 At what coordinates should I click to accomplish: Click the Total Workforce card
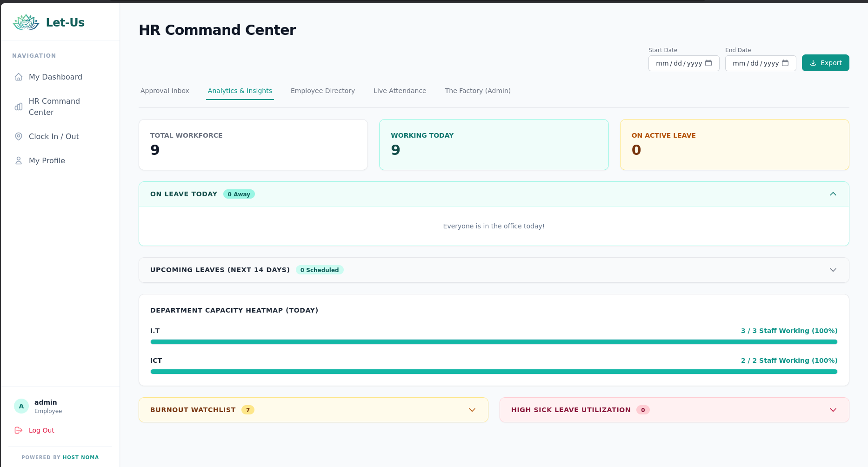254,145
